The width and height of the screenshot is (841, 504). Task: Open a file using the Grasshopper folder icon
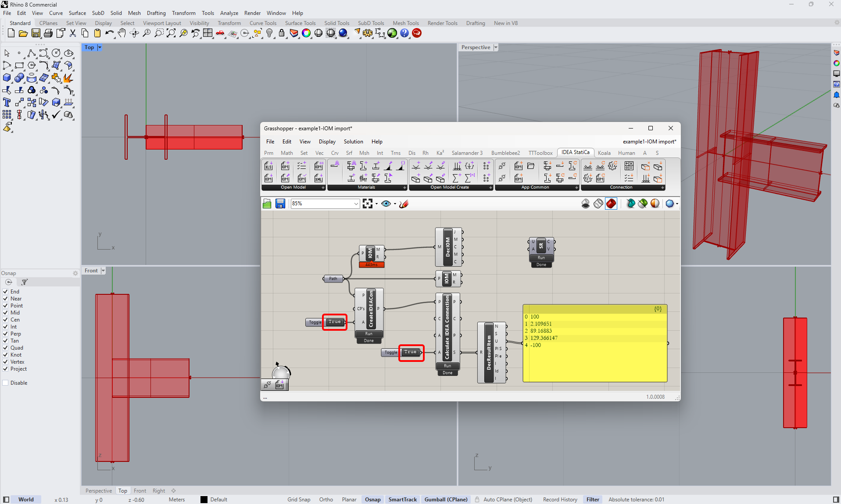(x=267, y=203)
